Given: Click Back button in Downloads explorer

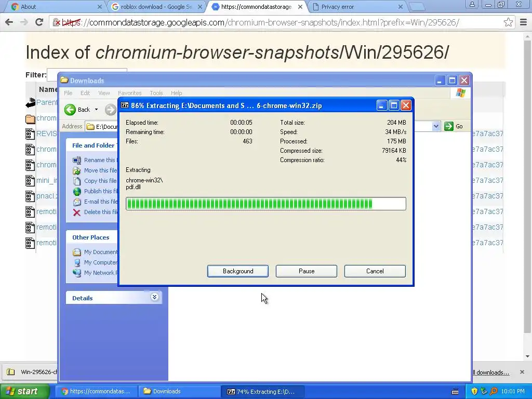Looking at the screenshot, I should coord(78,110).
